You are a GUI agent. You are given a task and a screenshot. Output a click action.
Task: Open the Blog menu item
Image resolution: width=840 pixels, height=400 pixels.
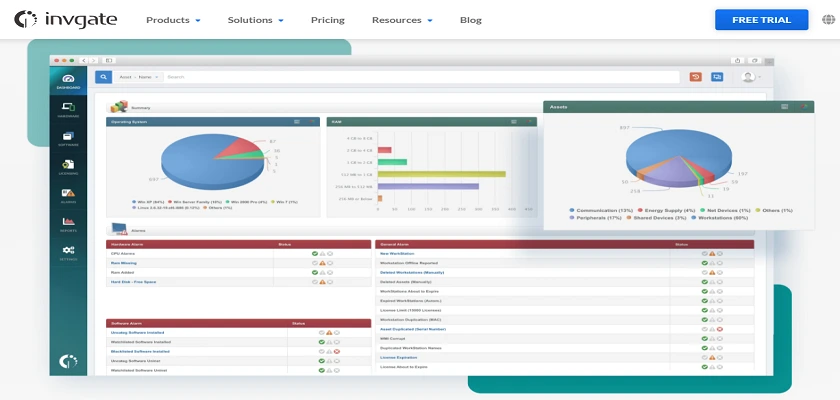471,20
